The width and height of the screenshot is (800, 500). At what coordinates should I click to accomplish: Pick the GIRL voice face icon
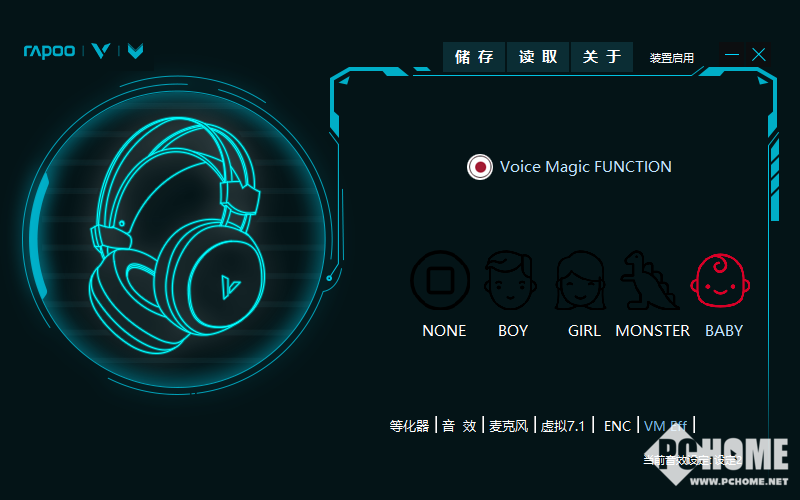coord(582,280)
